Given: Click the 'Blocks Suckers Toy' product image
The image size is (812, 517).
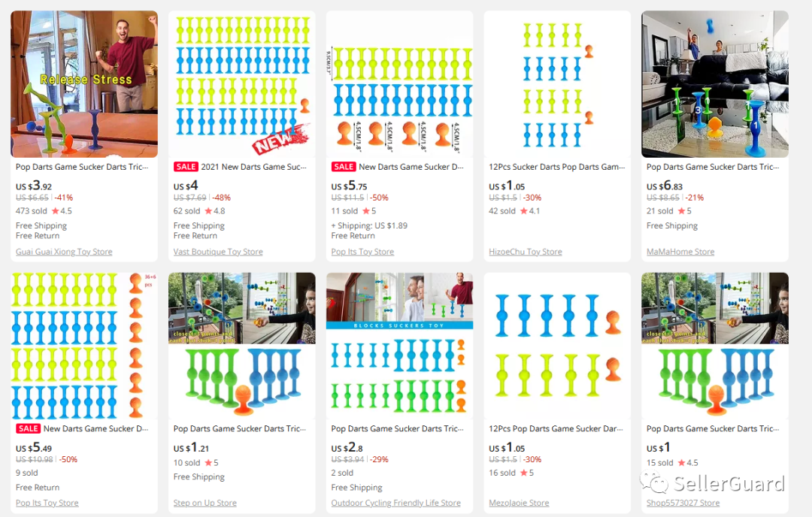Looking at the screenshot, I should pos(399,345).
